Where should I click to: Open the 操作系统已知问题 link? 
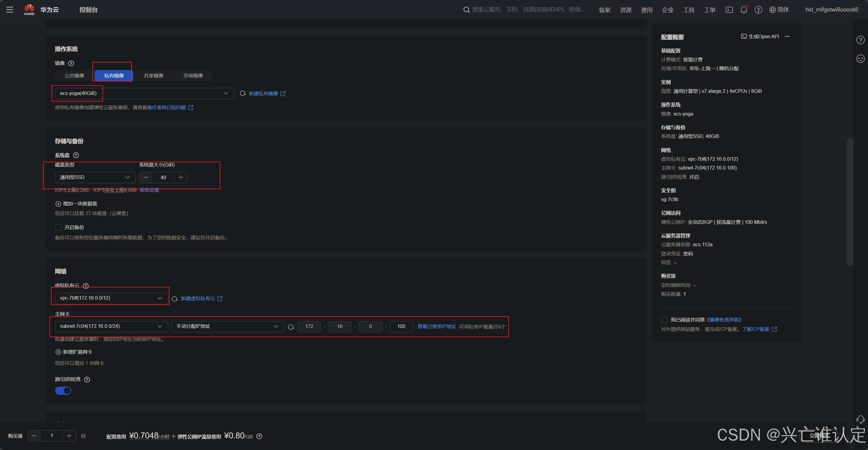tap(170, 108)
